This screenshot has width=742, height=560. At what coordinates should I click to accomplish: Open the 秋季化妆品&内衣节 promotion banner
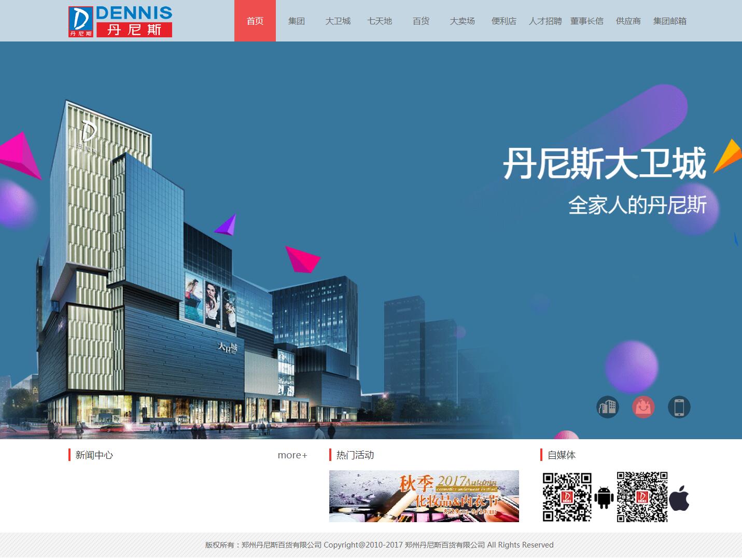(x=424, y=496)
